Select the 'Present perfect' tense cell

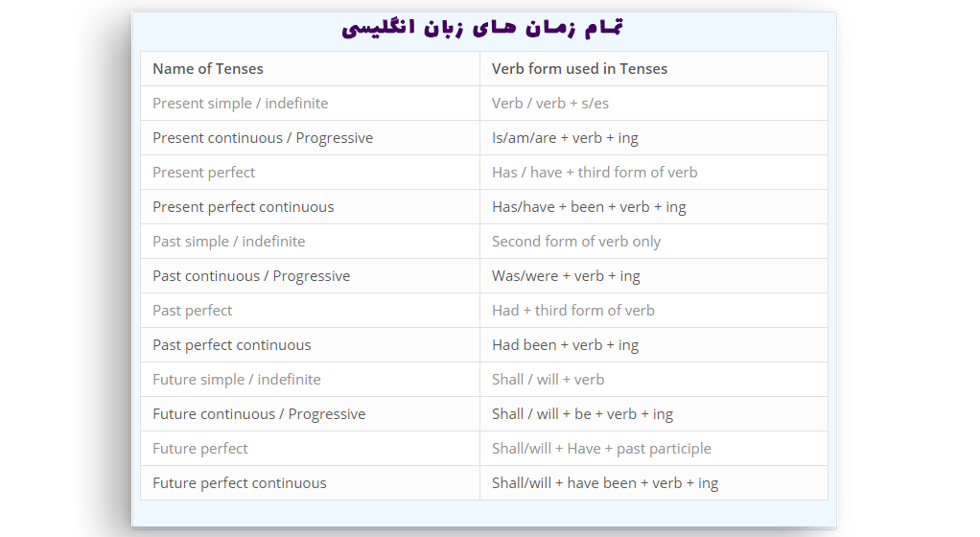pos(310,172)
